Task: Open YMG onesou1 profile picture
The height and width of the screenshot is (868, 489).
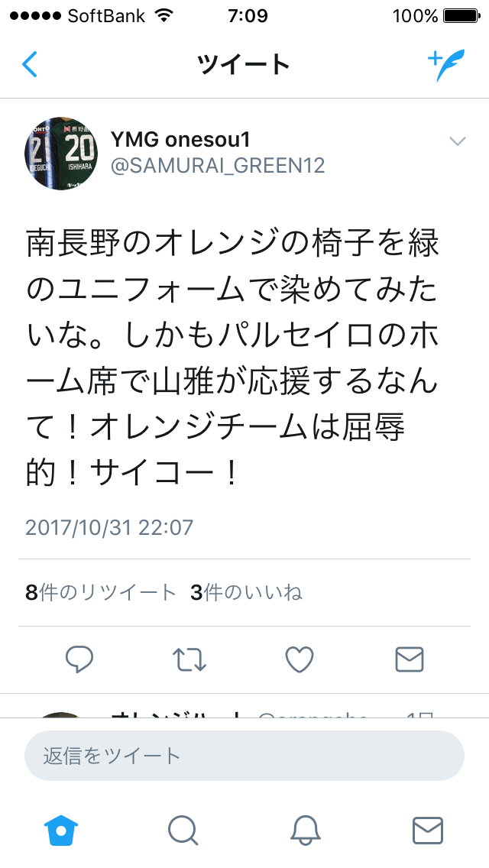Action: 61,154
